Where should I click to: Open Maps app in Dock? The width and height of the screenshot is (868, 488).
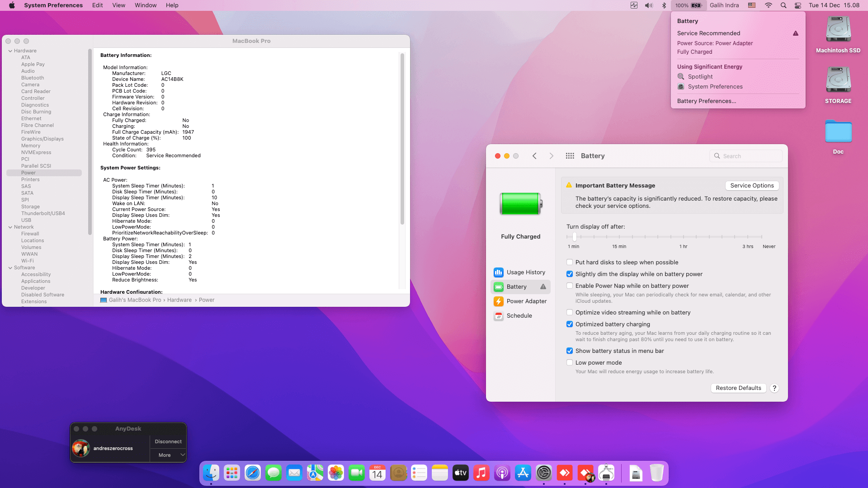tap(315, 473)
